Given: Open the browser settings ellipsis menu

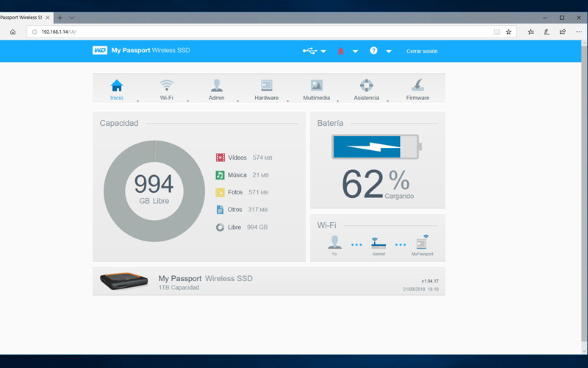Looking at the screenshot, I should (579, 32).
